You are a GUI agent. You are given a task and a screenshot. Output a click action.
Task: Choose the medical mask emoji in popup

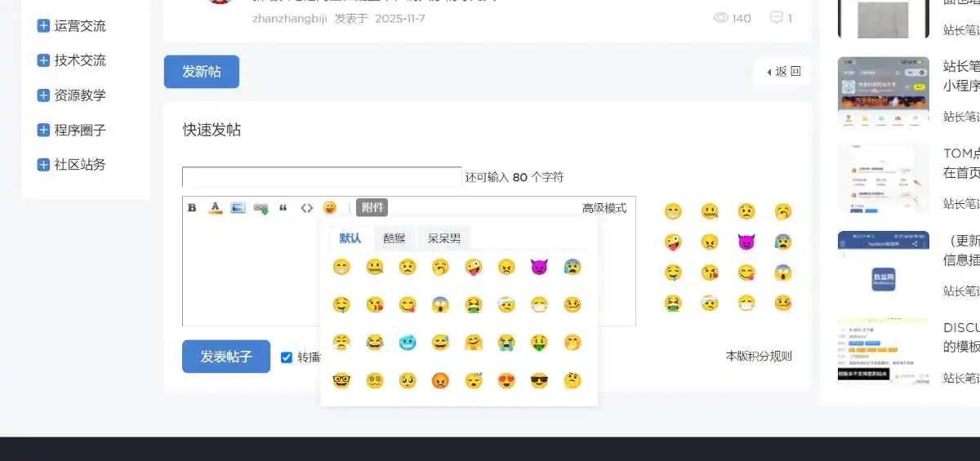(539, 304)
